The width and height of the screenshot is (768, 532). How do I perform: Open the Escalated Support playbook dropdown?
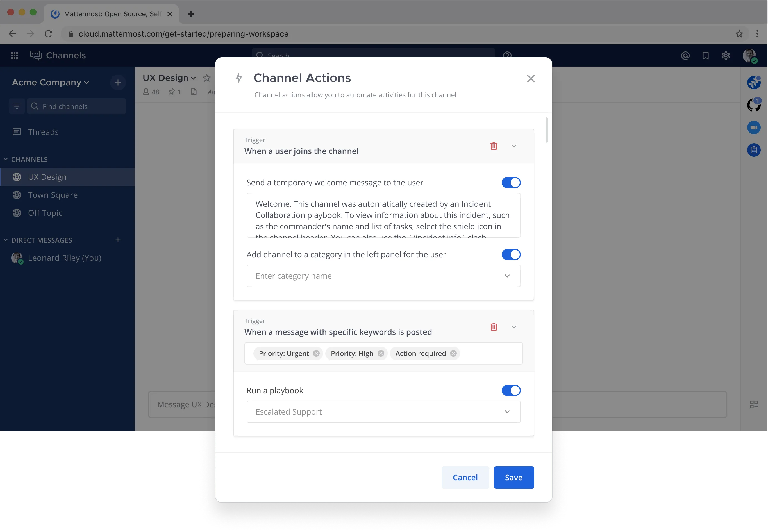tap(383, 412)
